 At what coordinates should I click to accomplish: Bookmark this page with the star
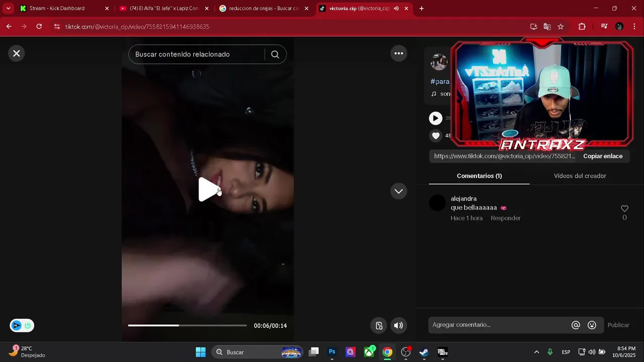tap(561, 27)
